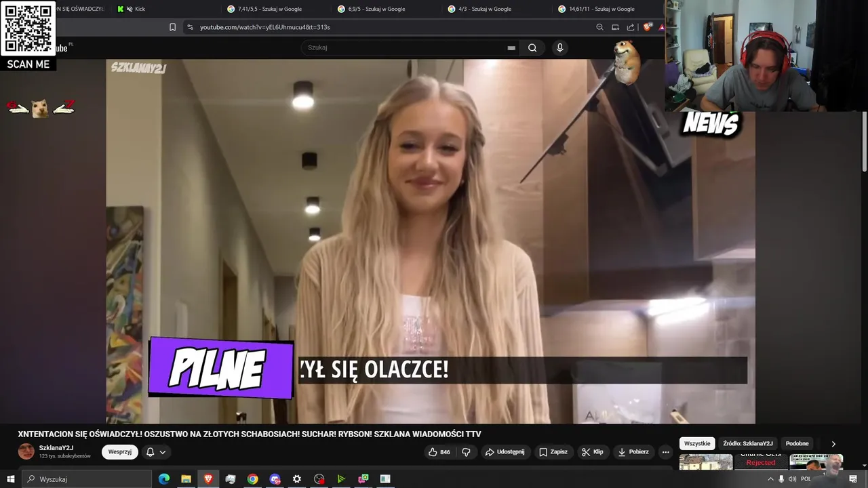Download video with Pobierz button
Screen dimensions: 868x488
[x=633, y=452]
